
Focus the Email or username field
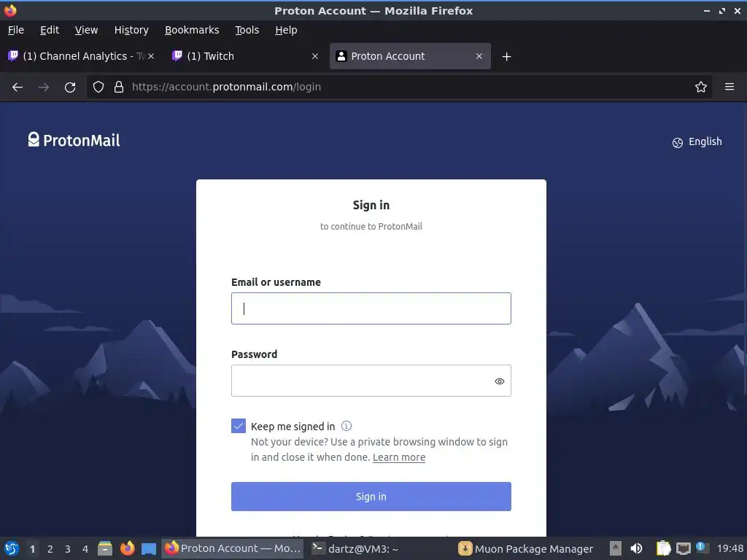(371, 308)
